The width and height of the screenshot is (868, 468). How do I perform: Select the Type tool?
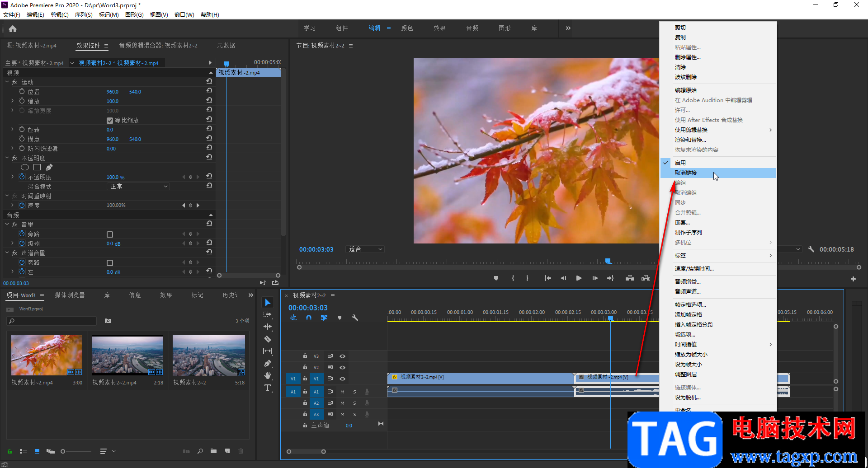pos(268,388)
